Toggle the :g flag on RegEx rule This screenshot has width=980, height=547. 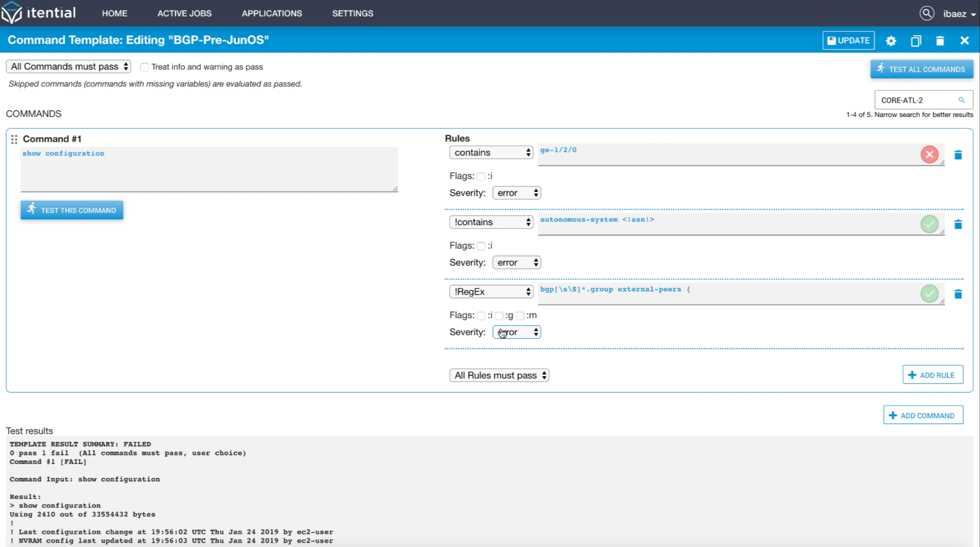tap(499, 316)
